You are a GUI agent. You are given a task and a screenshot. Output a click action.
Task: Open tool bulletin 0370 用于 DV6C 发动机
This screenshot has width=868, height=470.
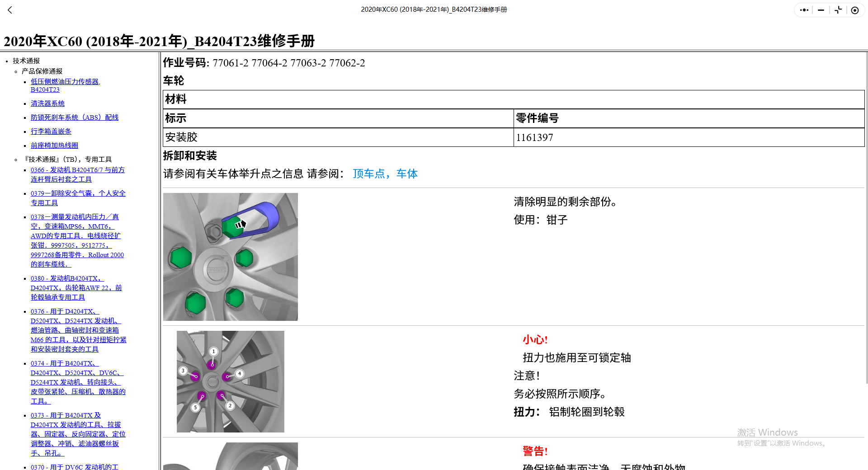75,467
